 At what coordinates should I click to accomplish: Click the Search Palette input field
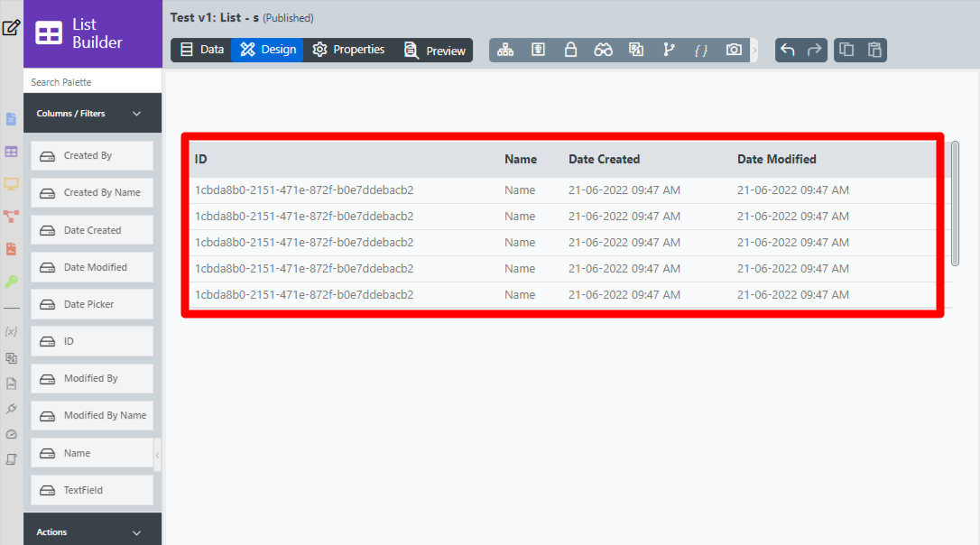coord(92,82)
